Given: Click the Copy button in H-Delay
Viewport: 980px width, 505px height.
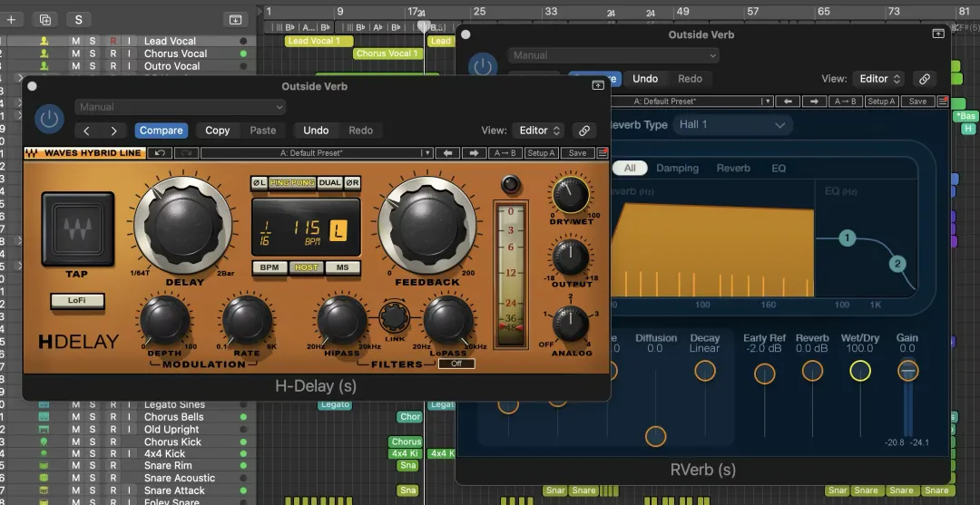Looking at the screenshot, I should coord(218,131).
